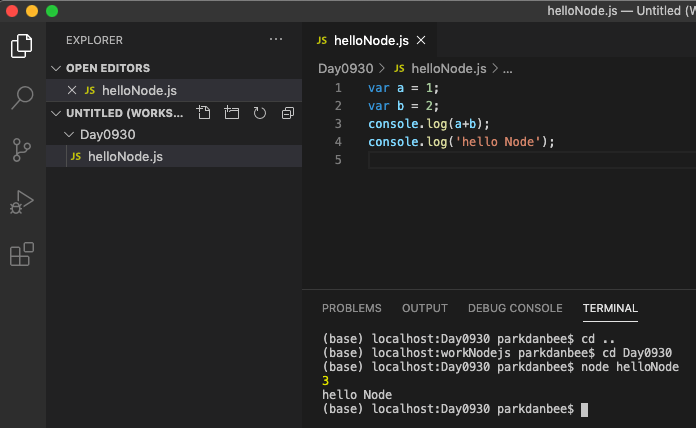Open Explorer more actions ellipsis menu
The height and width of the screenshot is (428, 696).
coord(276,40)
